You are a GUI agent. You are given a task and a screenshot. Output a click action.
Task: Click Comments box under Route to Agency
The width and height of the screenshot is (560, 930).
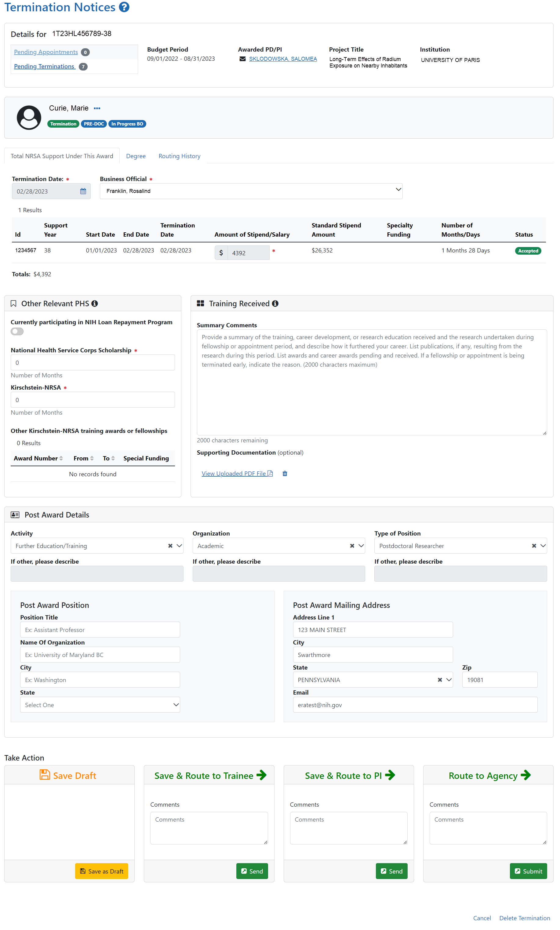pyautogui.click(x=488, y=828)
